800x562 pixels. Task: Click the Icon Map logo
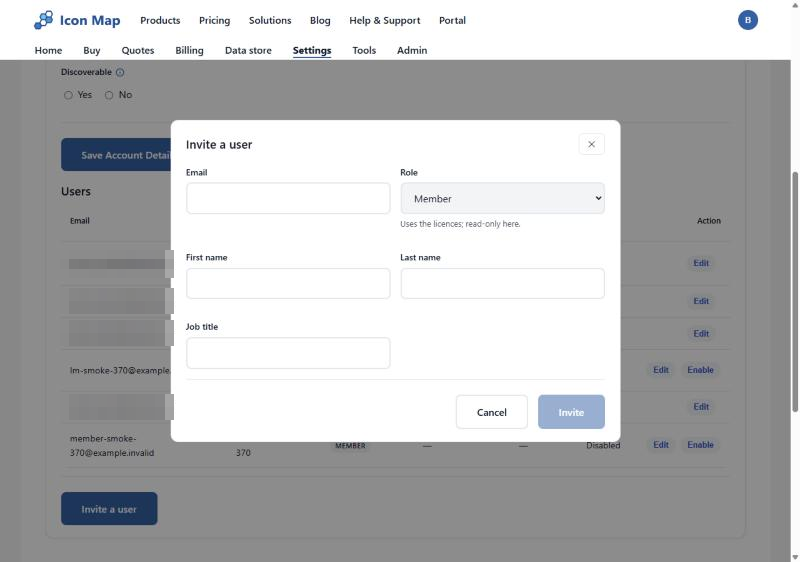77,20
